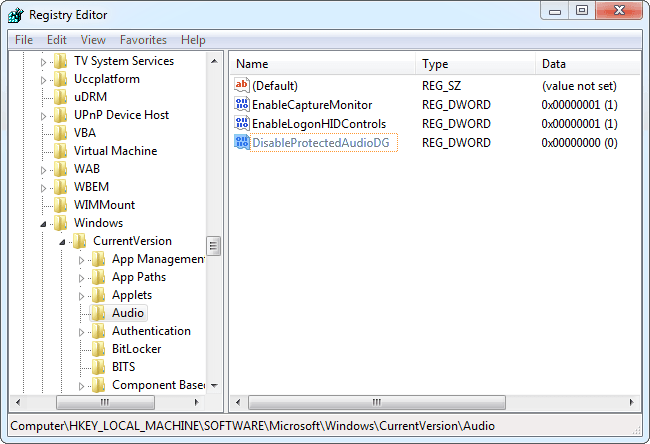
Task: Open the File menu
Action: coord(24,40)
